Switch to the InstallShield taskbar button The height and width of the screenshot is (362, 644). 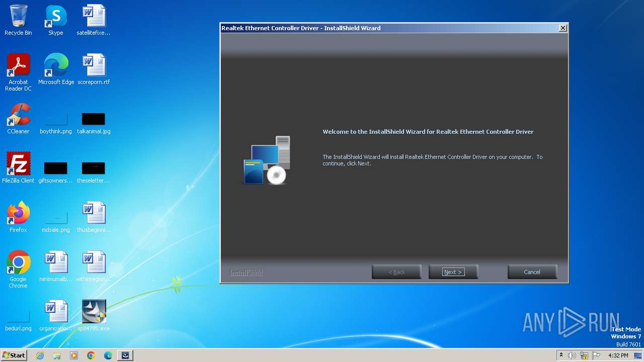pyautogui.click(x=125, y=355)
